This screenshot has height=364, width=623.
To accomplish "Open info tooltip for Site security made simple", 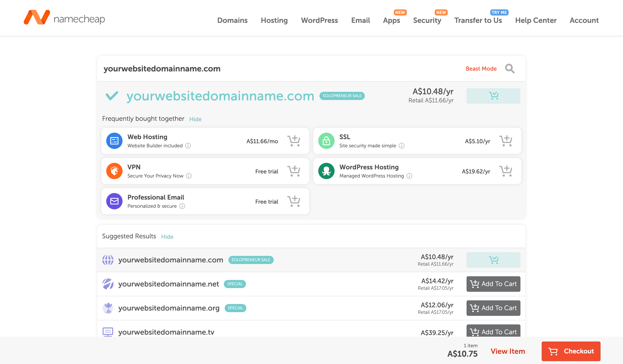I will pyautogui.click(x=402, y=146).
